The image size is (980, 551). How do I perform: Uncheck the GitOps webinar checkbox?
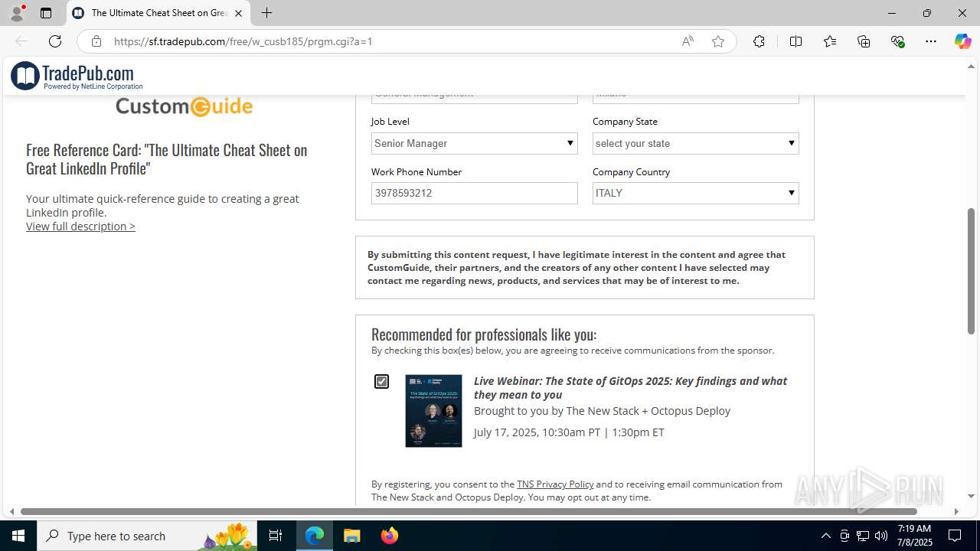pos(381,381)
